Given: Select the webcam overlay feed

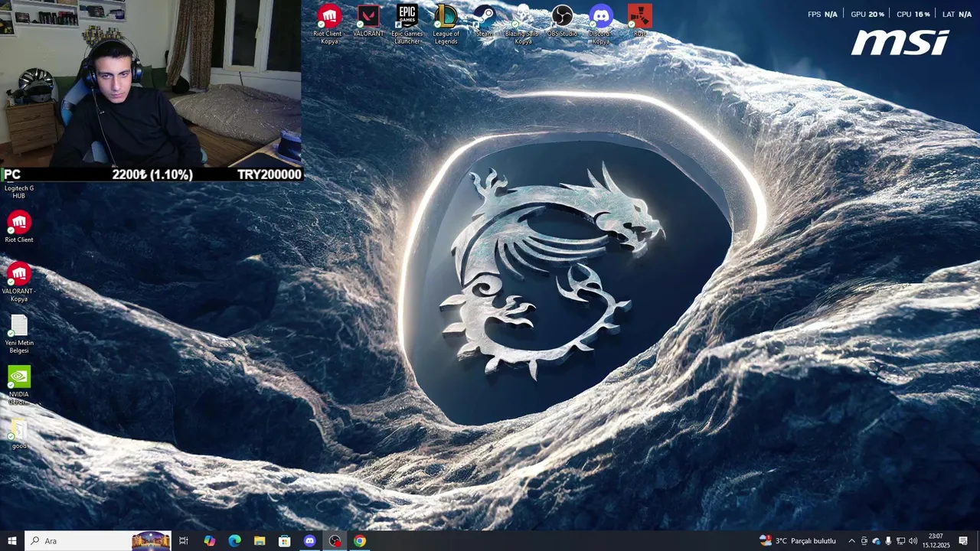Looking at the screenshot, I should click(151, 83).
